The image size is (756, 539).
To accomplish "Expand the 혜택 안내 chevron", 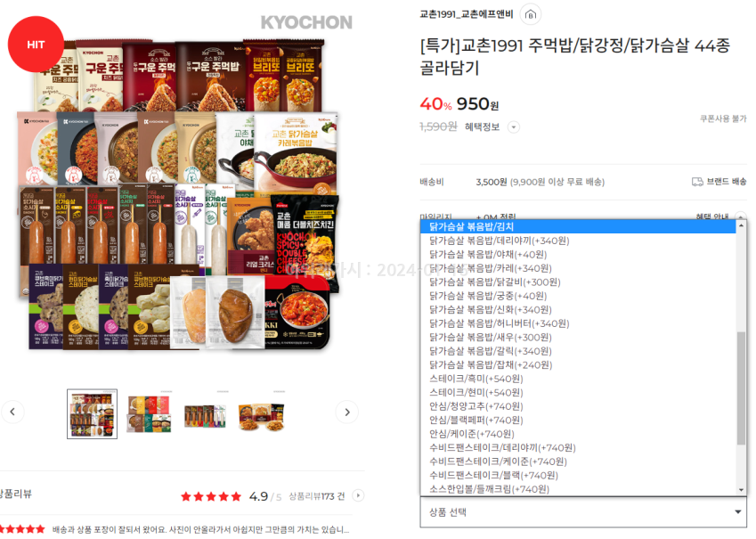I will click(741, 216).
